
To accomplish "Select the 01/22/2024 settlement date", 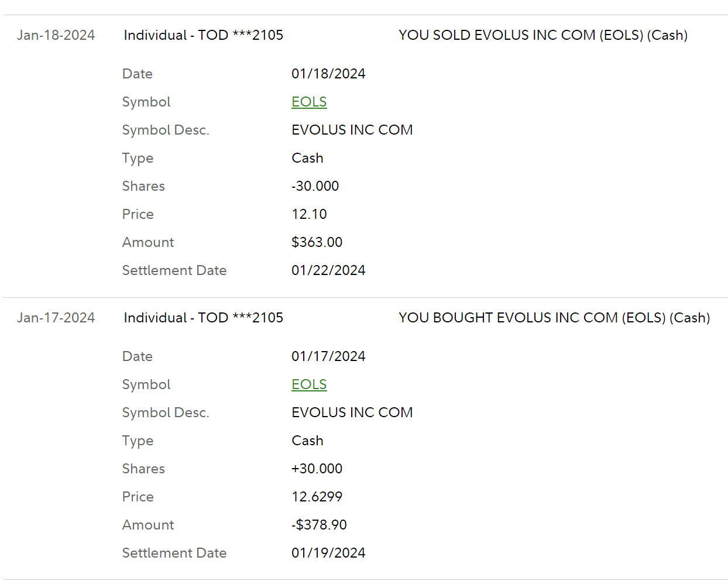I will 328,270.
